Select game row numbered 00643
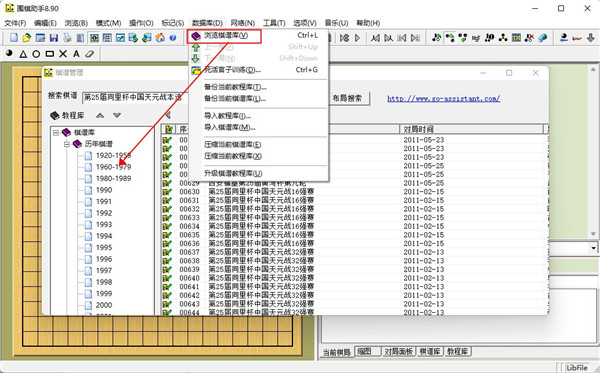This screenshot has height=373, width=600. [x=354, y=304]
